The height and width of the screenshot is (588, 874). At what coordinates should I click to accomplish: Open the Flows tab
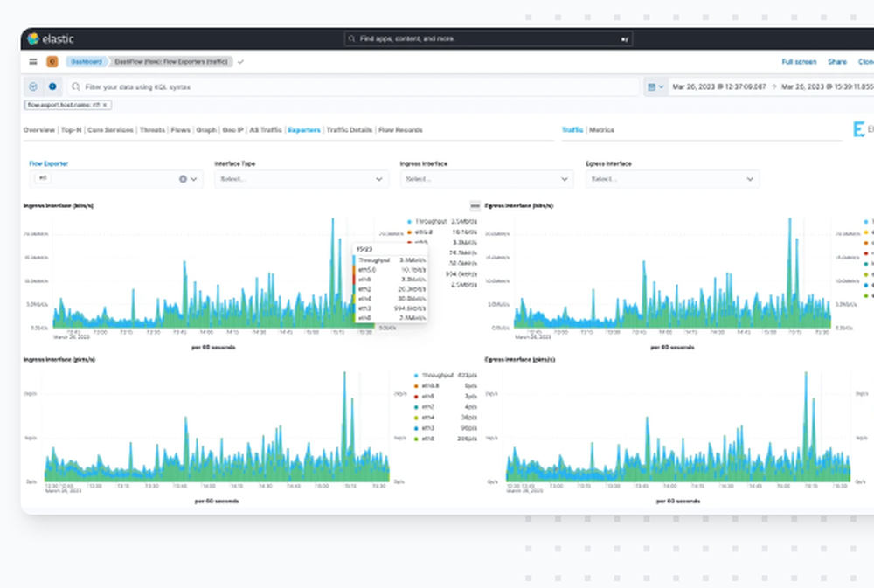181,130
